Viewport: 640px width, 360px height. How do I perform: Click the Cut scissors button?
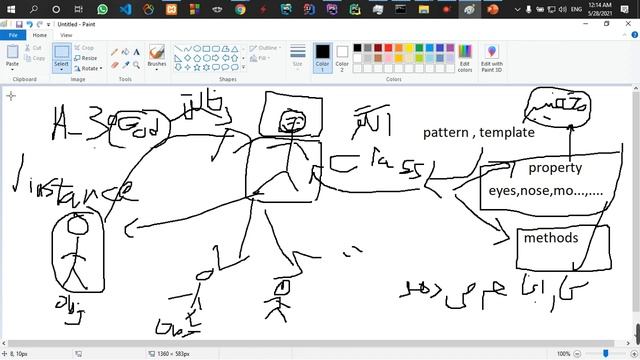[x=33, y=48]
